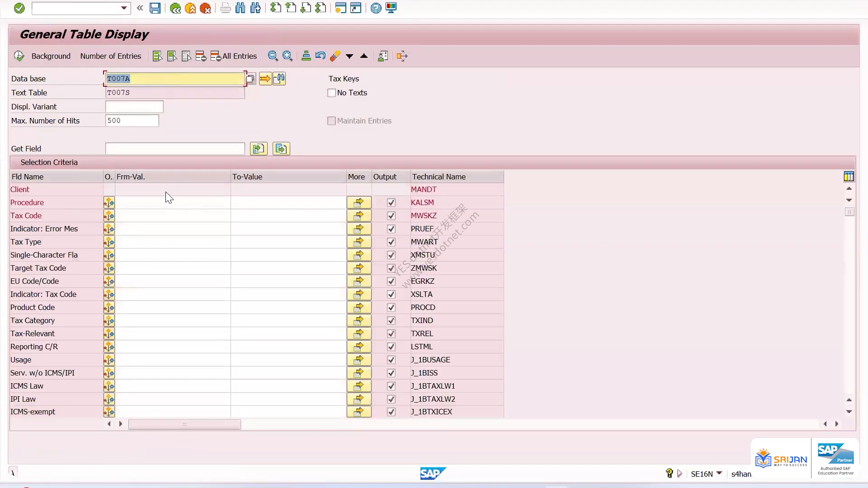
Task: Click the Print icon in top toolbar
Action: click(225, 8)
